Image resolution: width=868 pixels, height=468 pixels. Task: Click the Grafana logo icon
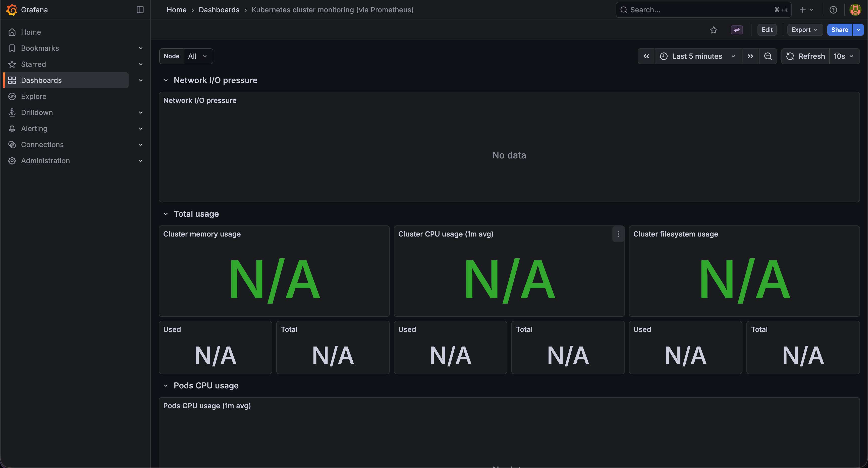tap(12, 10)
